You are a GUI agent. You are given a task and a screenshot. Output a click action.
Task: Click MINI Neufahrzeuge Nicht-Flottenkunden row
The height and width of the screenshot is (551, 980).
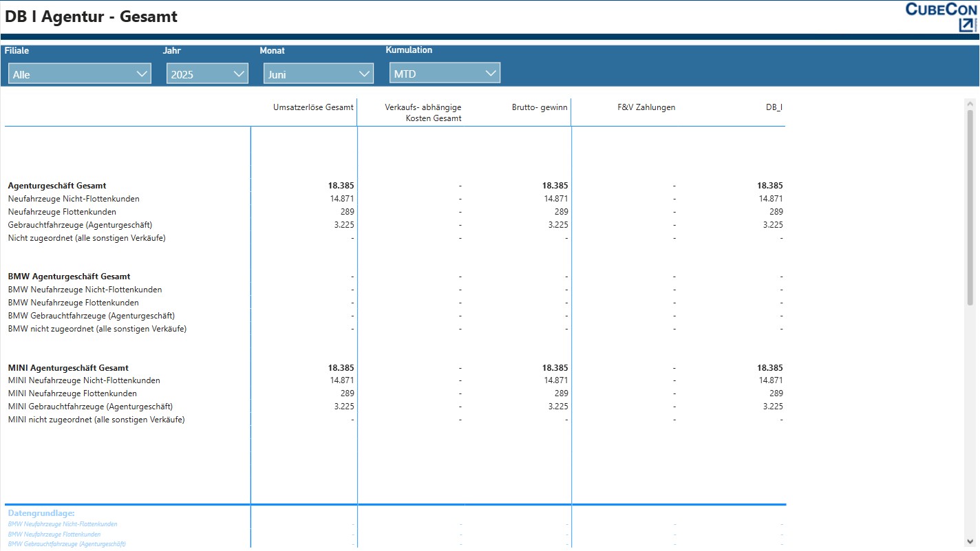[x=84, y=380]
